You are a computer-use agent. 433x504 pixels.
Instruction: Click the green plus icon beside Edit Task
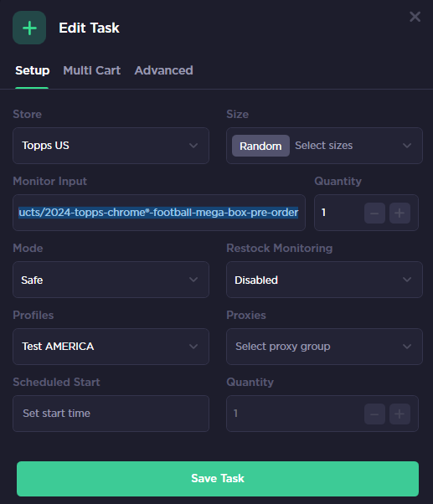tap(29, 28)
